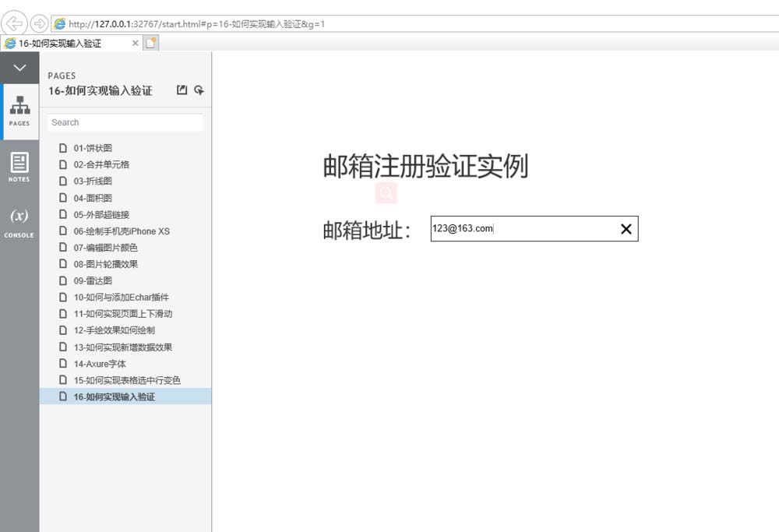The height and width of the screenshot is (532, 779).
Task: Click the Internet Explorer favicon in the address bar
Action: 60,24
